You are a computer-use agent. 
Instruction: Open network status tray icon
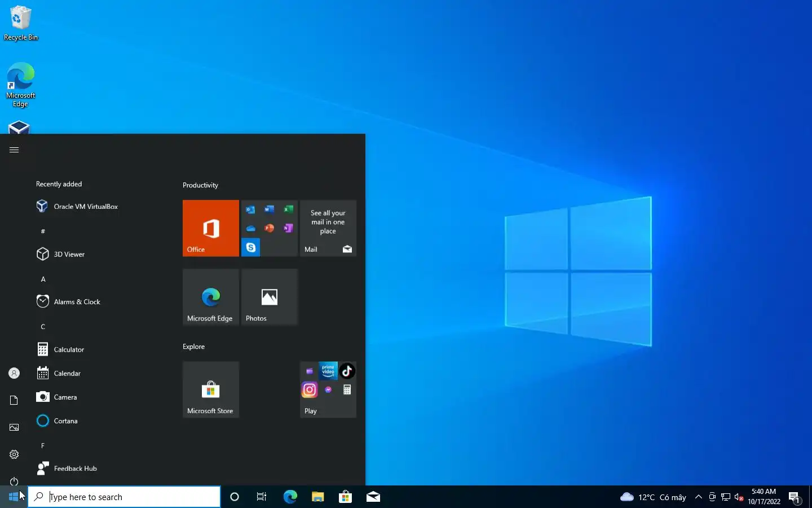[x=726, y=497]
